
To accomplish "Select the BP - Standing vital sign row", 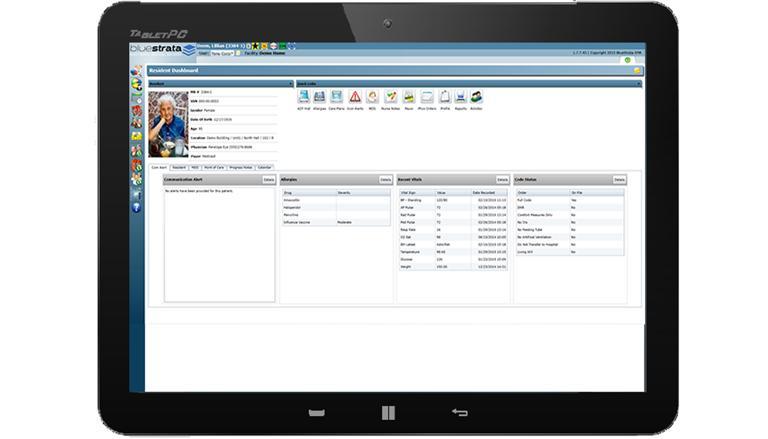I will pyautogui.click(x=453, y=200).
